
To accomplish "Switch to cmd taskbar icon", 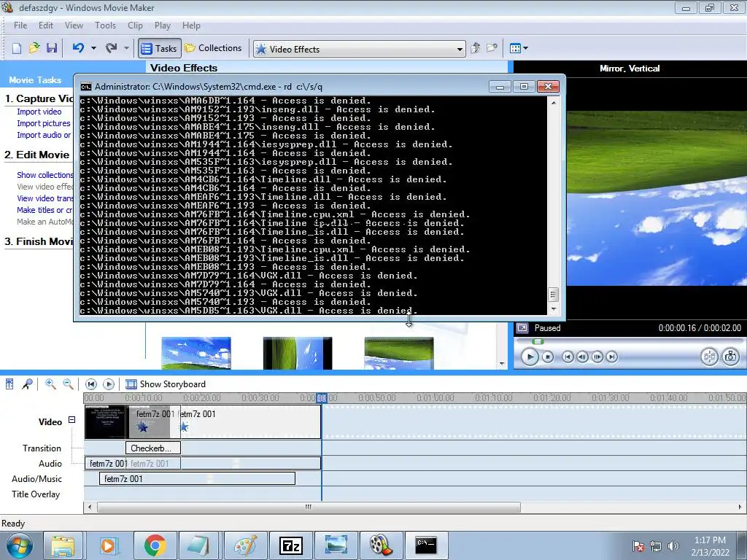I will point(425,545).
